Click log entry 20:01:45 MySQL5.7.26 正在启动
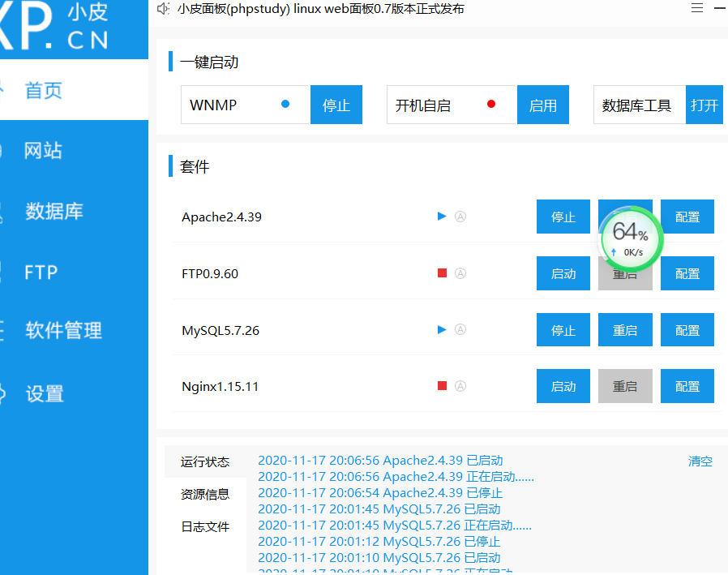 point(395,526)
